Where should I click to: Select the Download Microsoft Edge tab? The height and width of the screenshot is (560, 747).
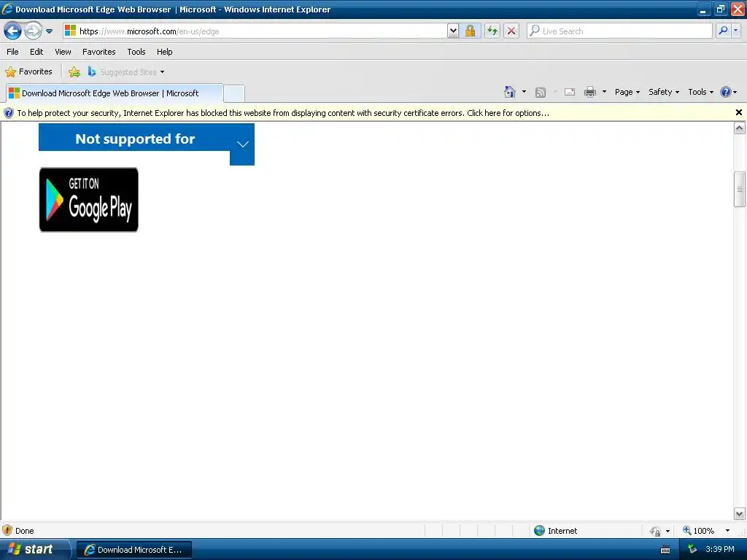[x=115, y=93]
